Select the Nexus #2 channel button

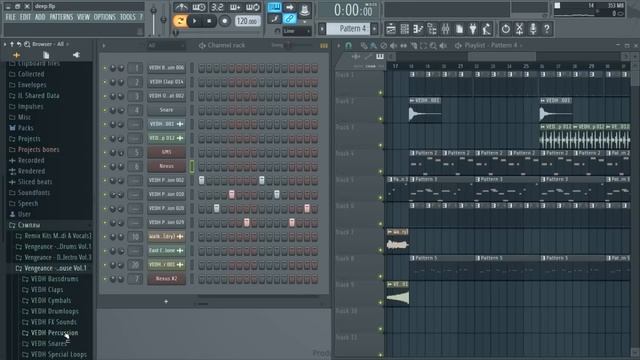[x=166, y=279]
